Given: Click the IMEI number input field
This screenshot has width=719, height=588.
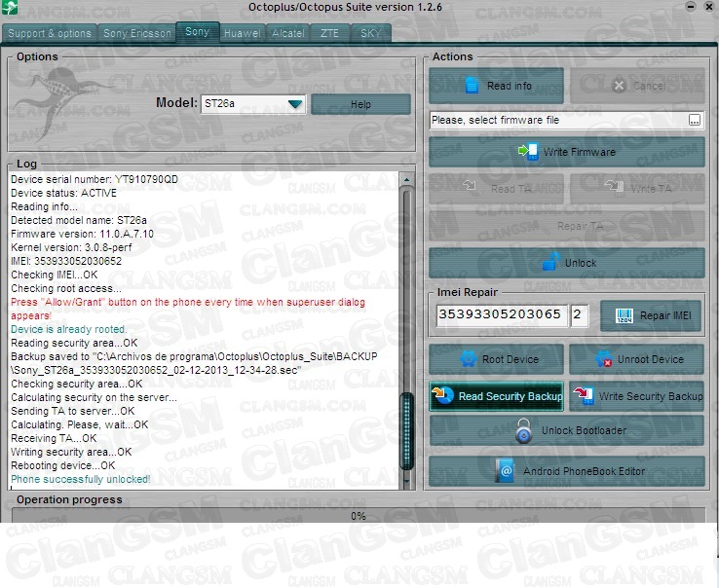Looking at the screenshot, I should click(x=502, y=315).
